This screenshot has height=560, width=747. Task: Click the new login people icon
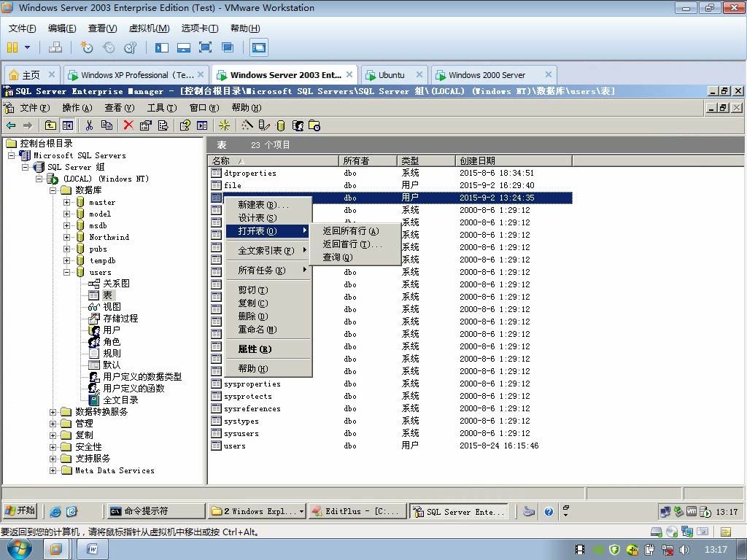pos(298,125)
